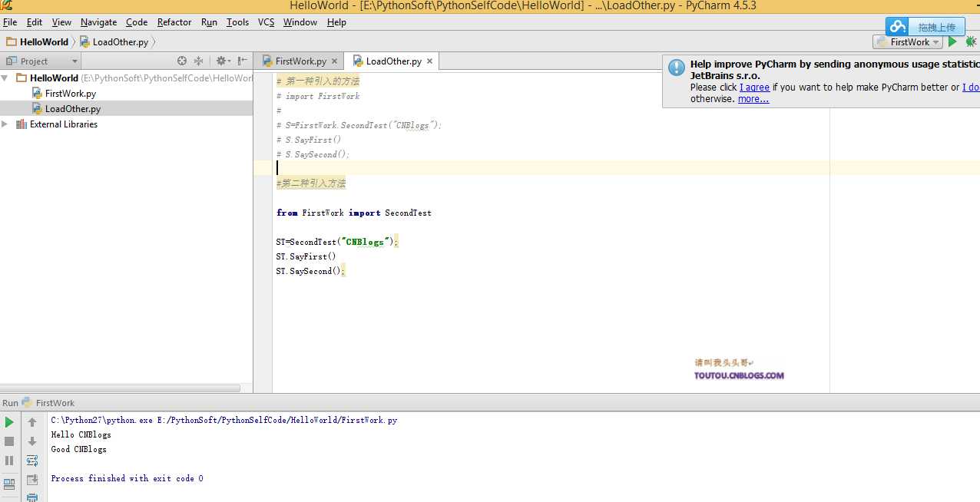Rerun FirstWork from the Run panel
The width and height of the screenshot is (980, 502).
(9, 422)
